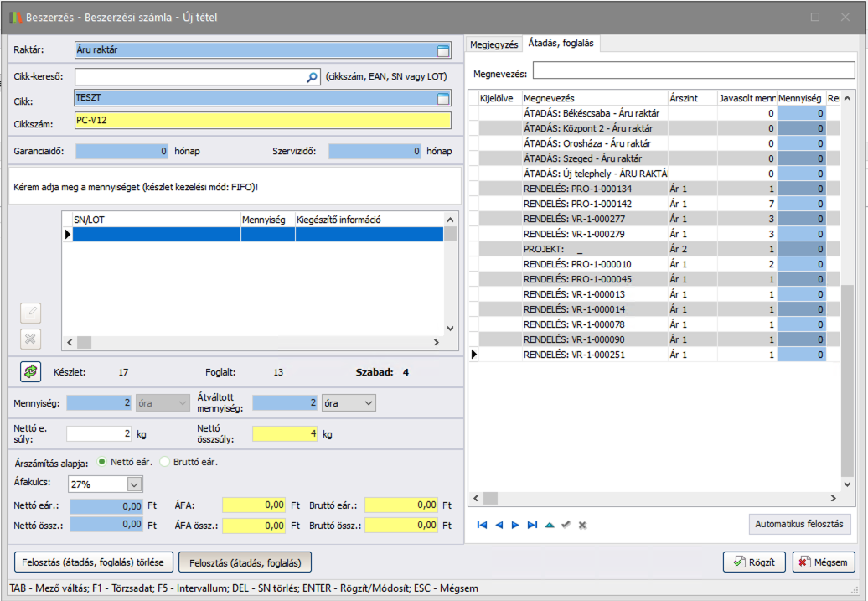Open the Cikk field lookup icon
The height and width of the screenshot is (601, 868).
click(443, 100)
